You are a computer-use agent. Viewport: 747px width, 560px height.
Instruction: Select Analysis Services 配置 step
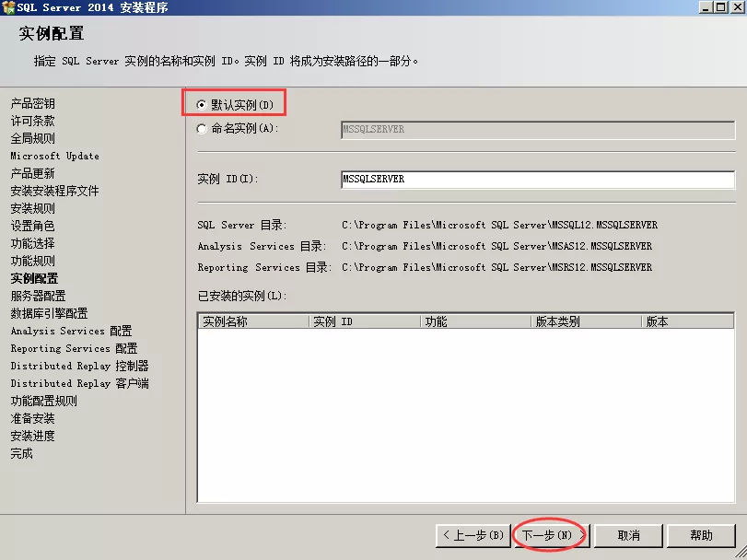72,331
